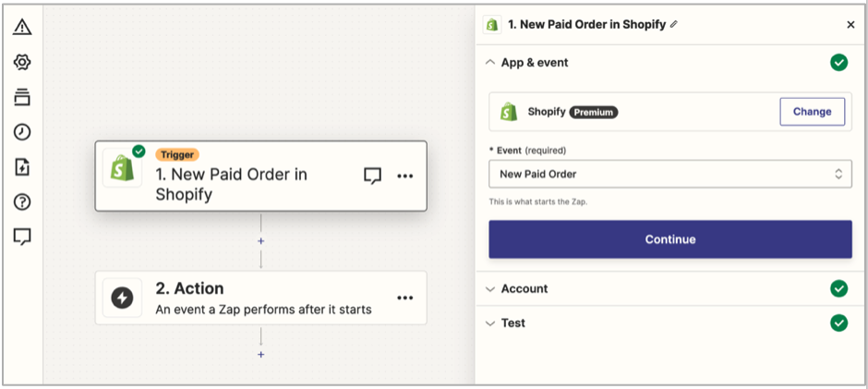
Task: Open the Action step three-dot menu
Action: coord(405,298)
